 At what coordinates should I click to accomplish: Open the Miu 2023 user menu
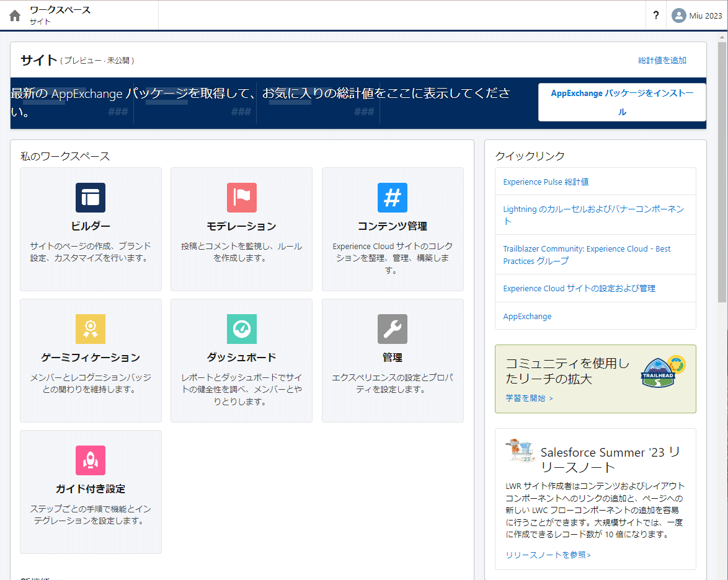pyautogui.click(x=698, y=15)
